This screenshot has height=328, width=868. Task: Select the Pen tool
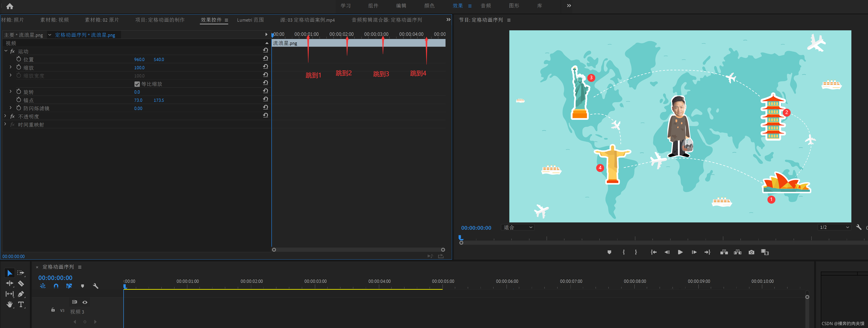pyautogui.click(x=21, y=294)
